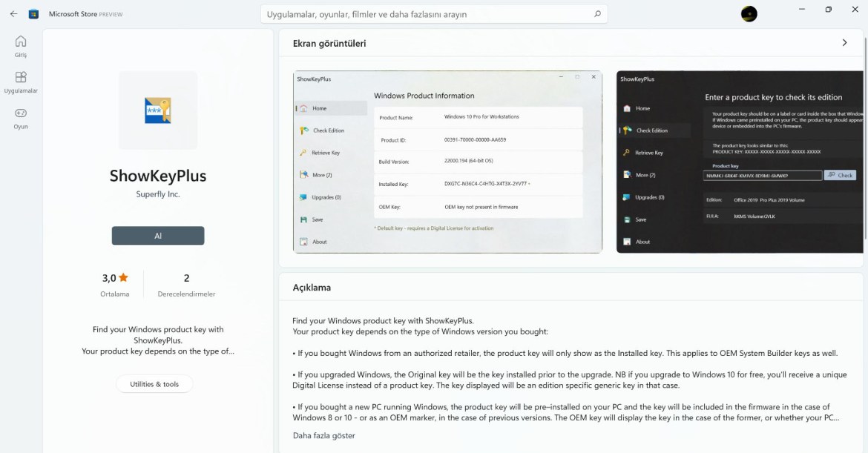Viewport: 868px width, 453px height.
Task: Click the 2 Derecelendirmeler ratings count
Action: click(186, 285)
